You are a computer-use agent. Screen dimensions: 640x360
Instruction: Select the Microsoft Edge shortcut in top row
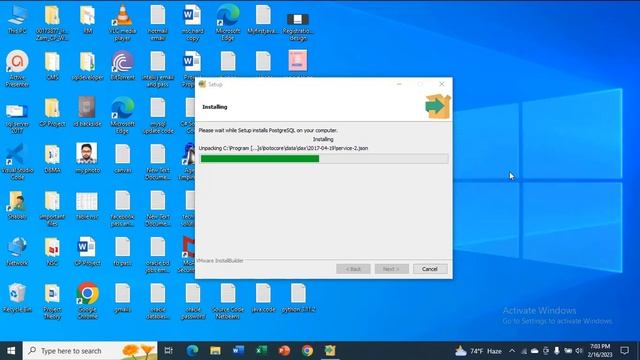228,22
